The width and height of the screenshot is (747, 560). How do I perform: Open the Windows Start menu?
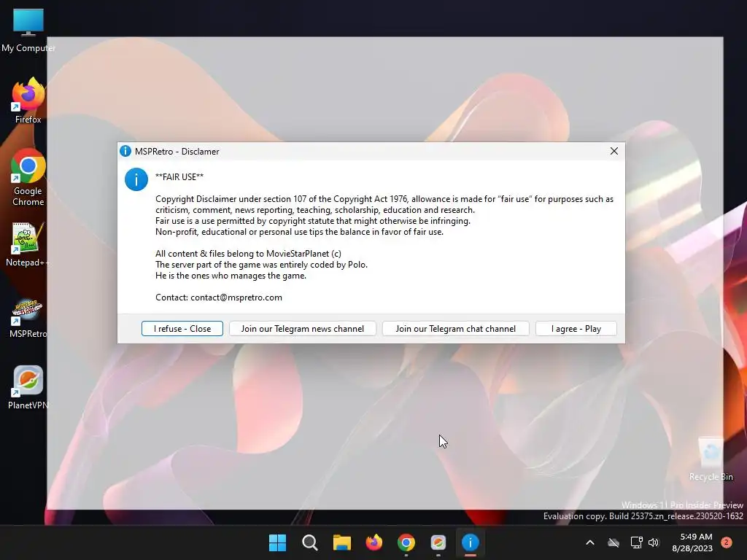click(277, 542)
